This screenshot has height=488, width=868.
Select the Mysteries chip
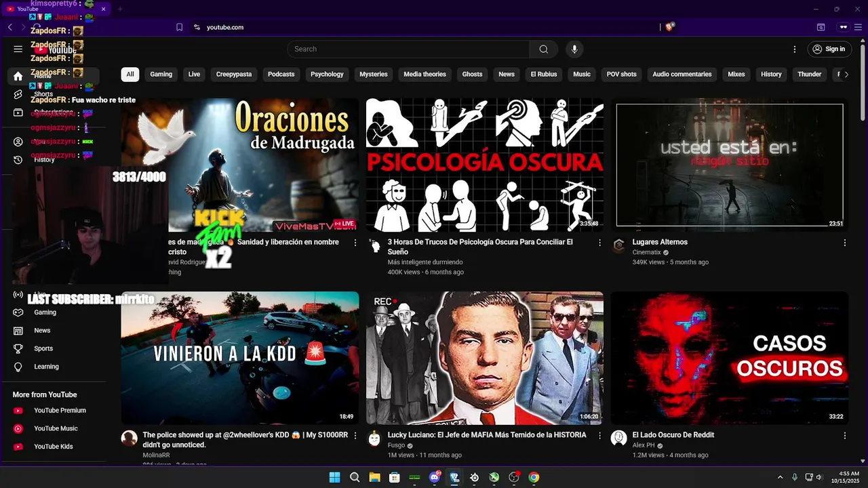tap(374, 75)
